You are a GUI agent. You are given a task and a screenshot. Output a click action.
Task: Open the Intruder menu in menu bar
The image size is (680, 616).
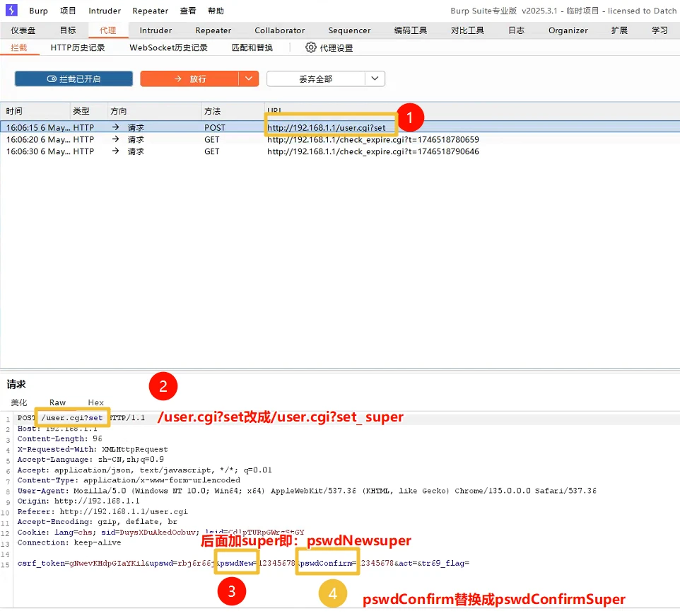click(x=105, y=11)
